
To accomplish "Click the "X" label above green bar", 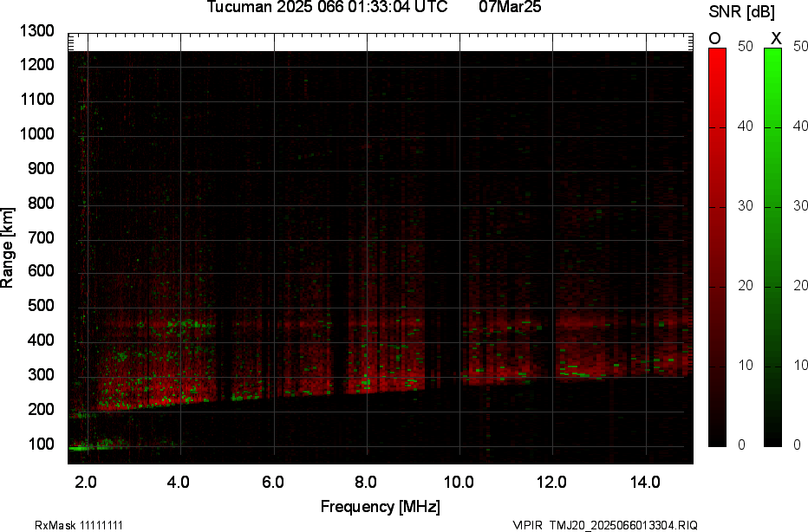I will click(x=776, y=38).
